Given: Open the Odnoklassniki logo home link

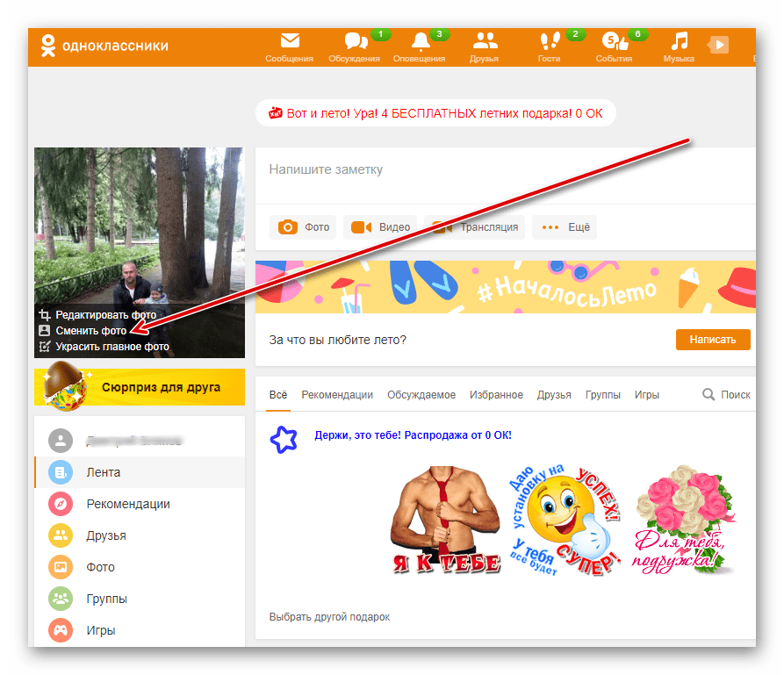Looking at the screenshot, I should point(104,46).
